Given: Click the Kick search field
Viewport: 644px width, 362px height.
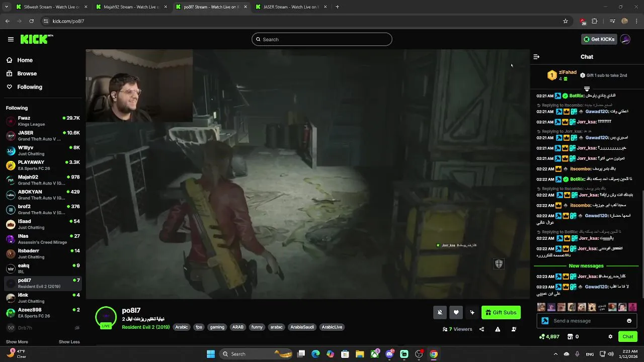Looking at the screenshot, I should click(322, 39).
